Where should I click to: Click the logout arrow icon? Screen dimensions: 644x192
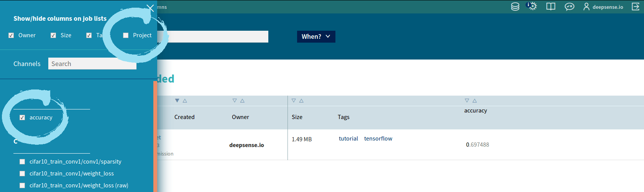(x=636, y=7)
